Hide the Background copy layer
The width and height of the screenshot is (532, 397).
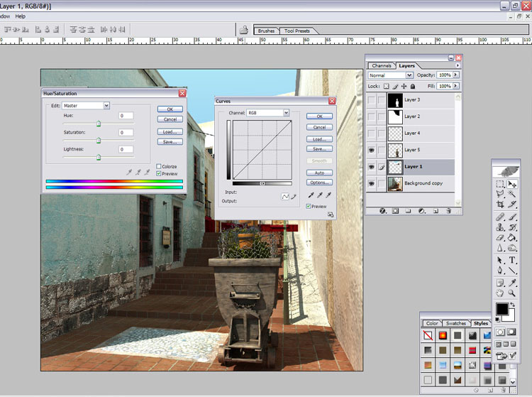372,183
